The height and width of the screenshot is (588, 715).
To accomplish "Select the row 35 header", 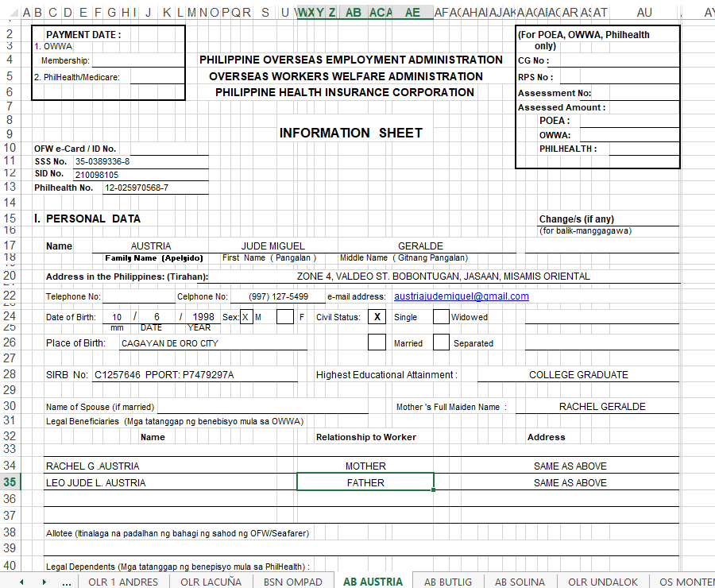I will (10, 482).
